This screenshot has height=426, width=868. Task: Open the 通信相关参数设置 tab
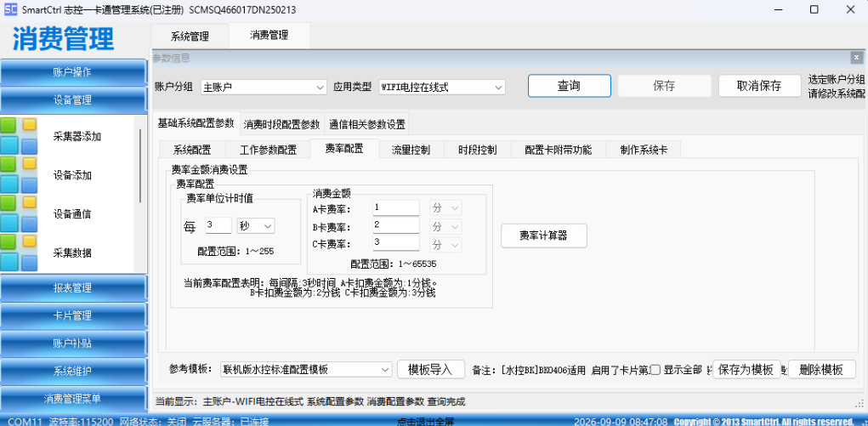click(x=367, y=125)
